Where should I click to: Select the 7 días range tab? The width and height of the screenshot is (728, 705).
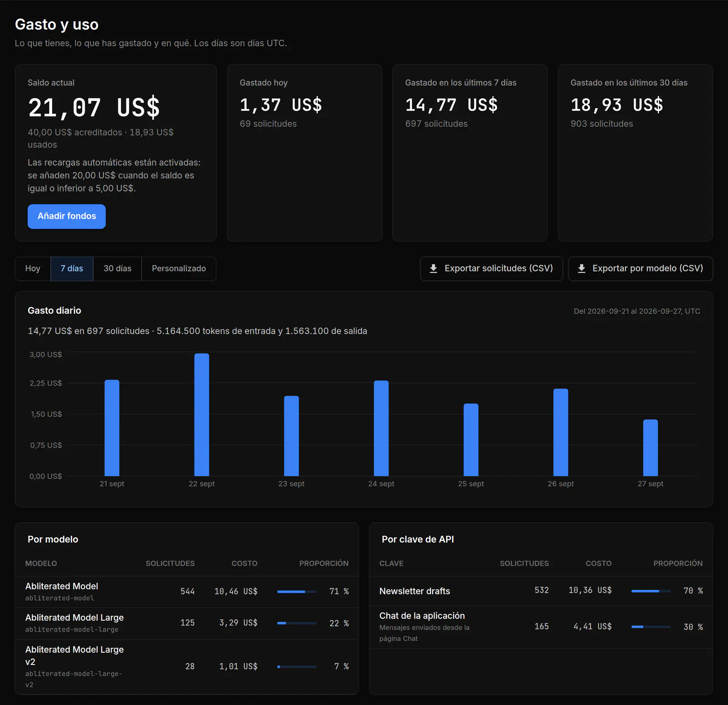[x=72, y=269]
